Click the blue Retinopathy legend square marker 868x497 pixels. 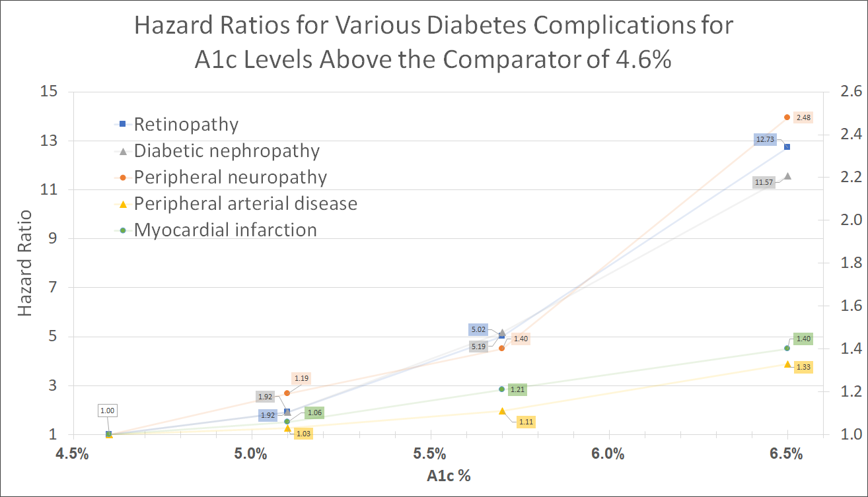pos(122,124)
